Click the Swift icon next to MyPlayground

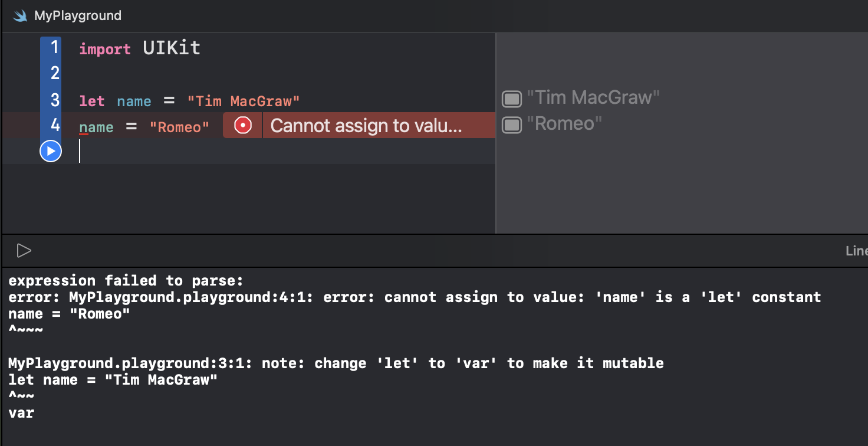(x=21, y=16)
